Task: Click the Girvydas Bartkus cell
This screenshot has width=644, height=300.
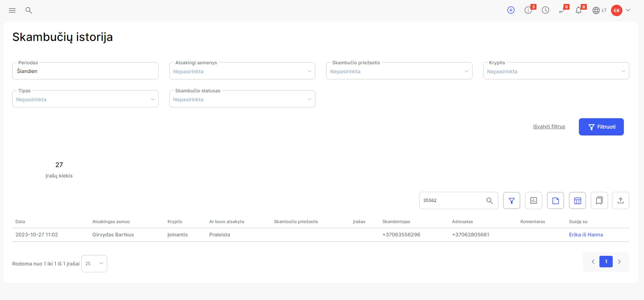Action: click(113, 235)
